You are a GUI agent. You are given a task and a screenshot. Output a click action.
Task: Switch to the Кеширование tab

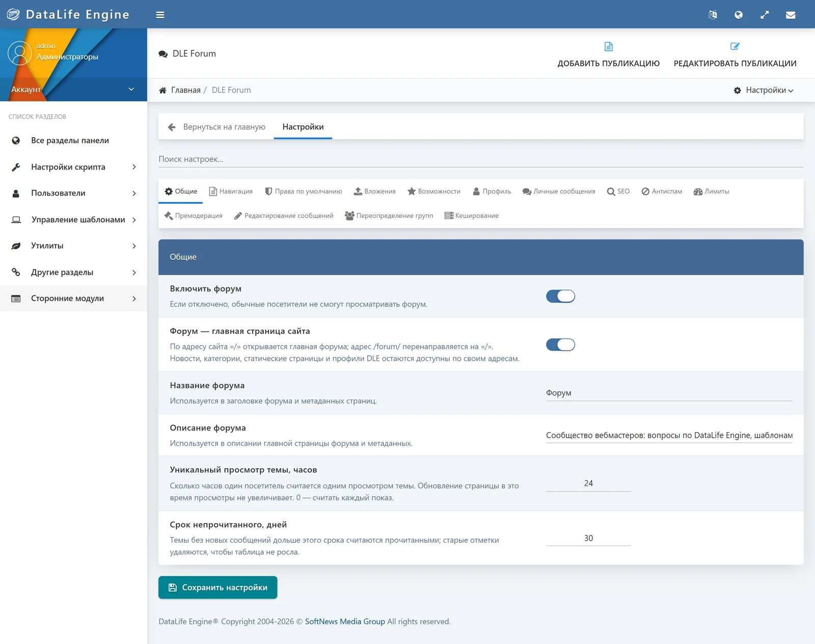[471, 216]
